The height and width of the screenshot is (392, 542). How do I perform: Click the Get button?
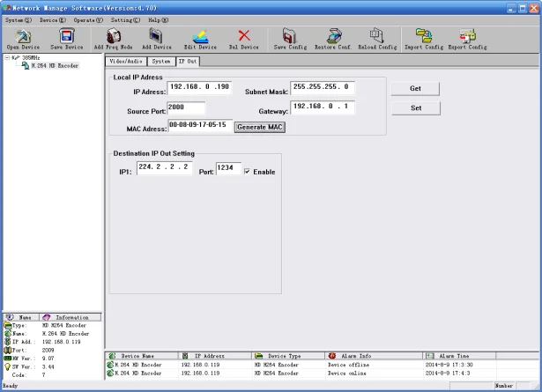415,89
